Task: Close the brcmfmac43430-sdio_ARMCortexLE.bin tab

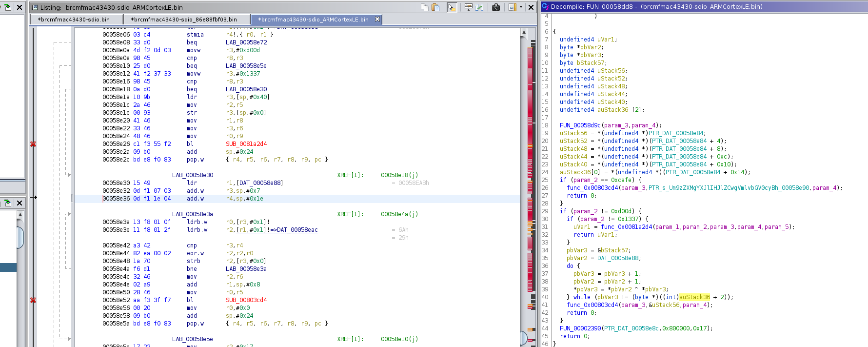Action: 377,20
